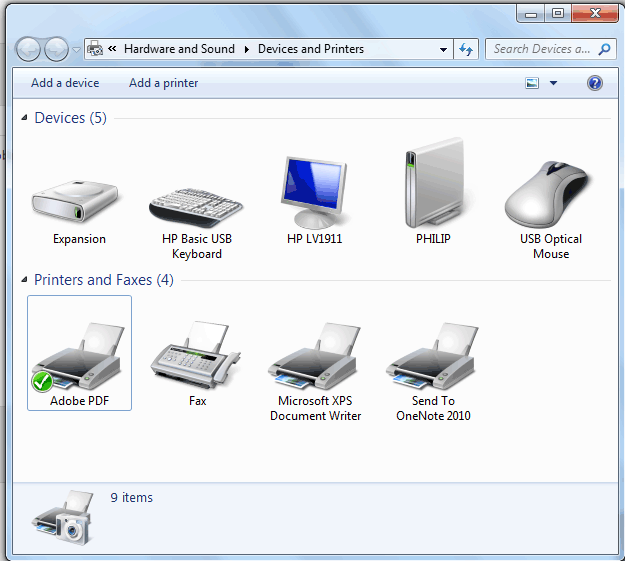625x561 pixels.
Task: Select the Send To OneNote 2010 printer
Action: pyautogui.click(x=432, y=356)
